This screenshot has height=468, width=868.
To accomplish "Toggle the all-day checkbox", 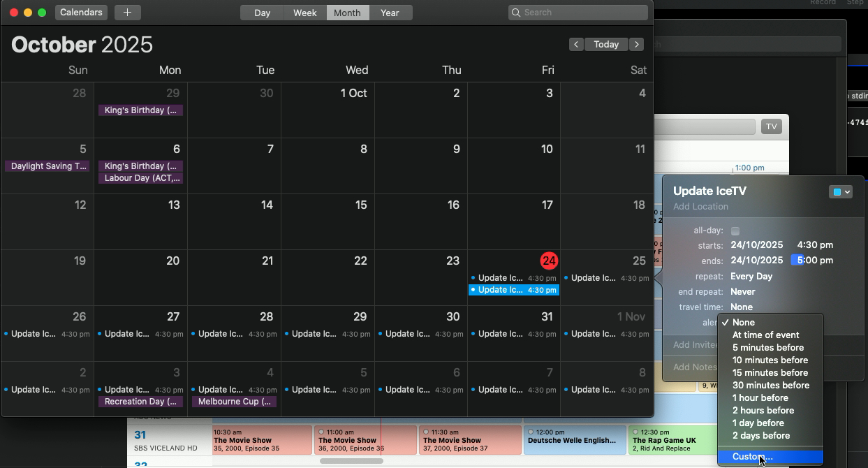I will 735,231.
